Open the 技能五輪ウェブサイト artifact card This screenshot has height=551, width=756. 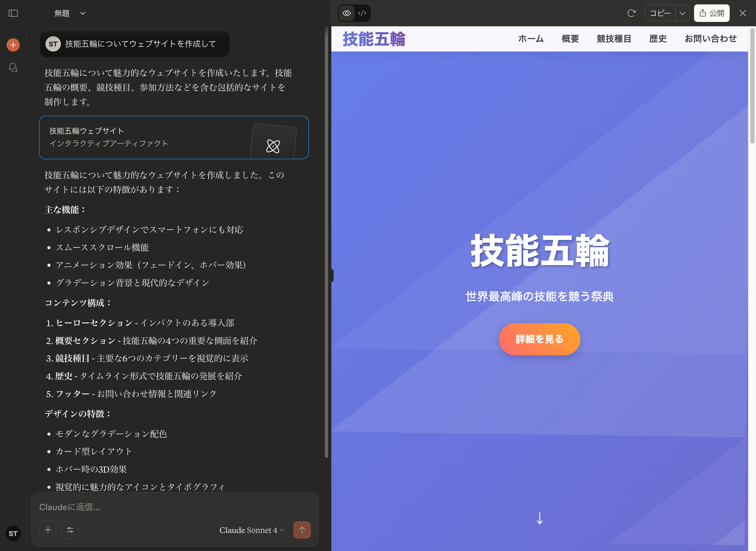pyautogui.click(x=174, y=137)
